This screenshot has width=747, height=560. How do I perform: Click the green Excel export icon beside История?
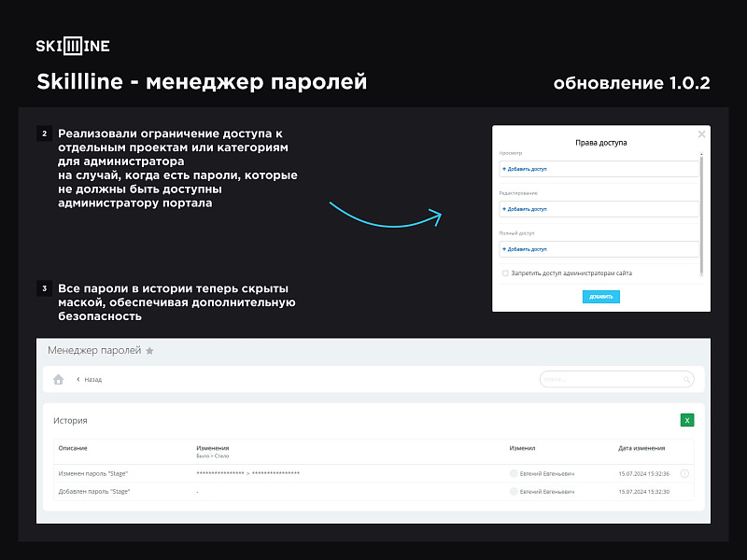pyautogui.click(x=686, y=420)
